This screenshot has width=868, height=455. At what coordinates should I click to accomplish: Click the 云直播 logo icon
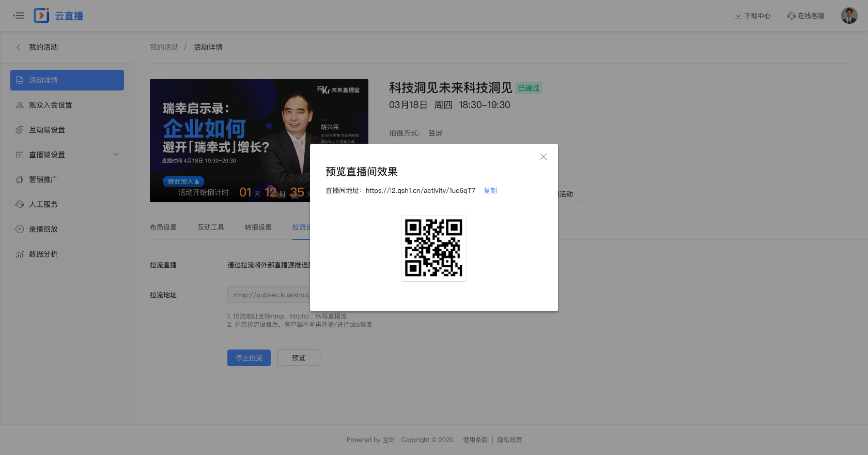pyautogui.click(x=41, y=16)
